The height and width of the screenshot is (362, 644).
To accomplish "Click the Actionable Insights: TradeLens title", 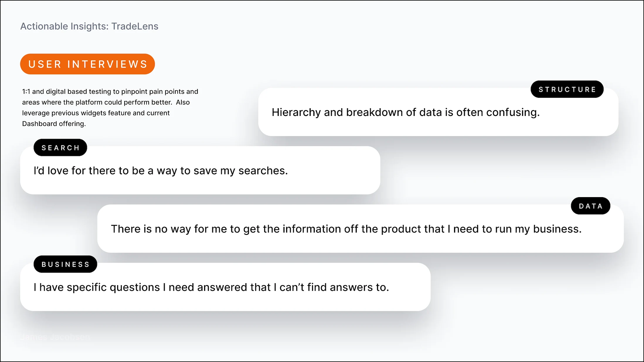I will [x=89, y=26].
